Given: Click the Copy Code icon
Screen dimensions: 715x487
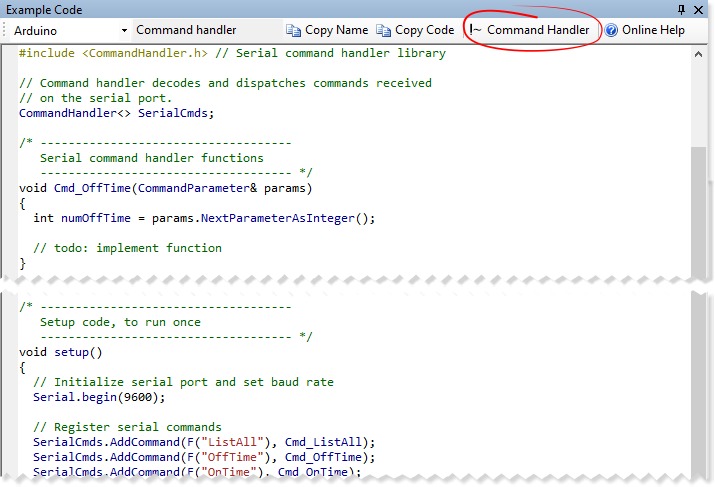Looking at the screenshot, I should tap(383, 31).
